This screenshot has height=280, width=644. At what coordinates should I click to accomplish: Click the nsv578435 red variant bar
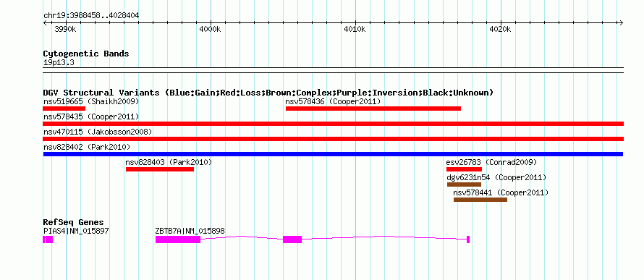pos(333,124)
